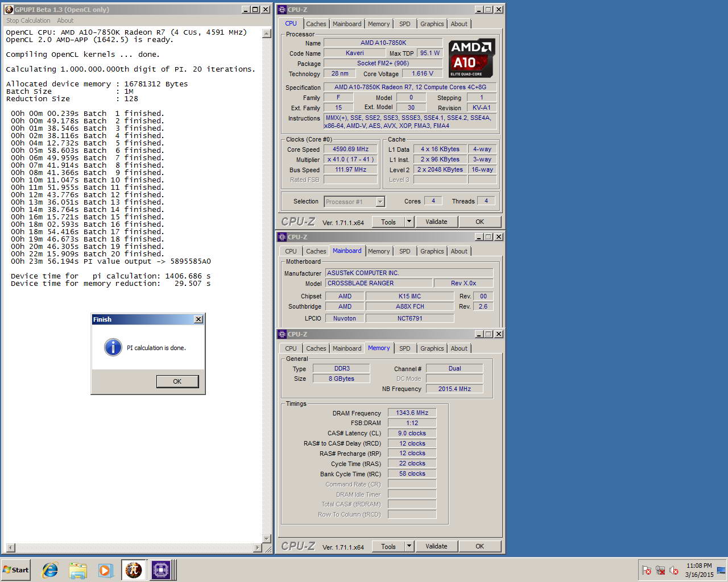The image size is (728, 582).
Task: Switch to Caches tab in top CPU-Z window
Action: click(x=316, y=24)
